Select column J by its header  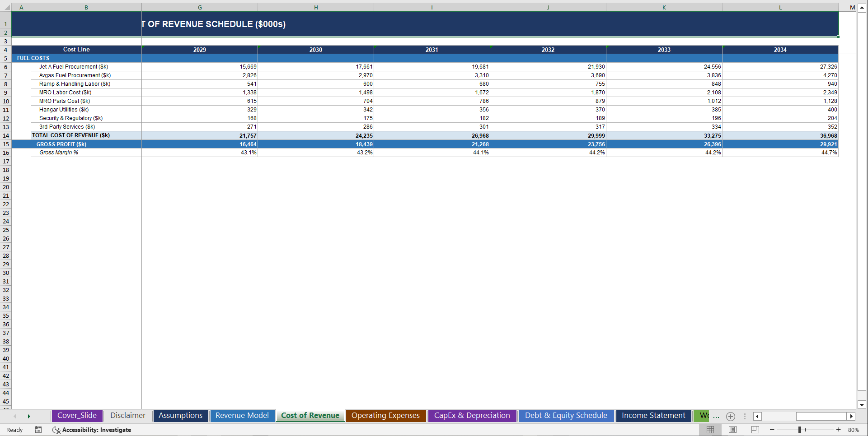(x=548, y=7)
